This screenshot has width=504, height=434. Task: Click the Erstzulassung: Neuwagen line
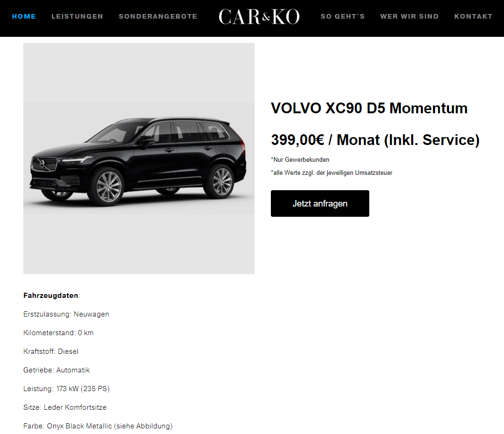click(66, 314)
